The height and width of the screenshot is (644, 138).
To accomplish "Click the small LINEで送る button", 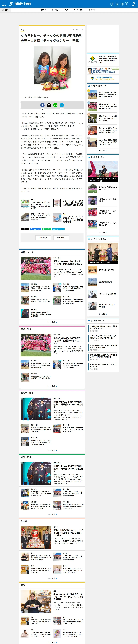I will (x=47, y=229).
